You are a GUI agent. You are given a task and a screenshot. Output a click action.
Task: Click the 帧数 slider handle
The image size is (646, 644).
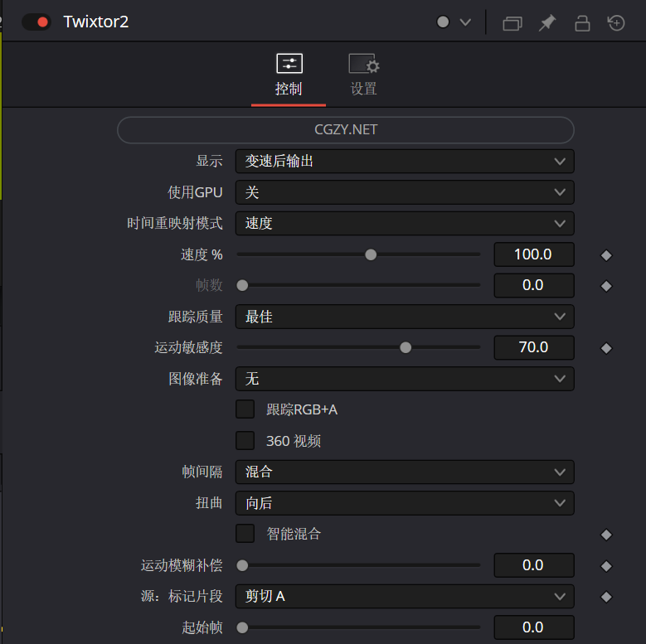tap(242, 285)
